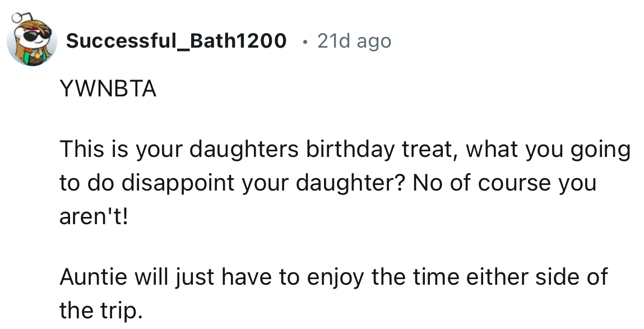The width and height of the screenshot is (644, 329).
Task: Select the comment header row
Action: [224, 40]
